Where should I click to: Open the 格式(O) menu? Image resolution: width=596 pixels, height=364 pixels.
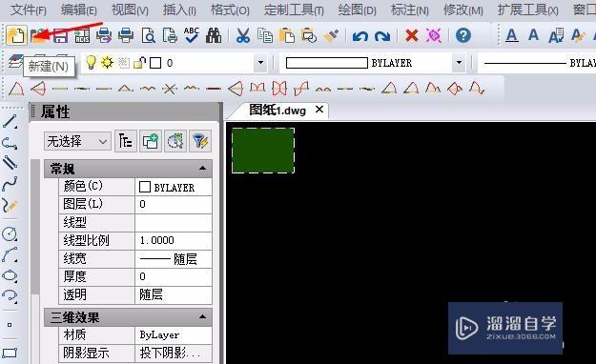coord(230,10)
